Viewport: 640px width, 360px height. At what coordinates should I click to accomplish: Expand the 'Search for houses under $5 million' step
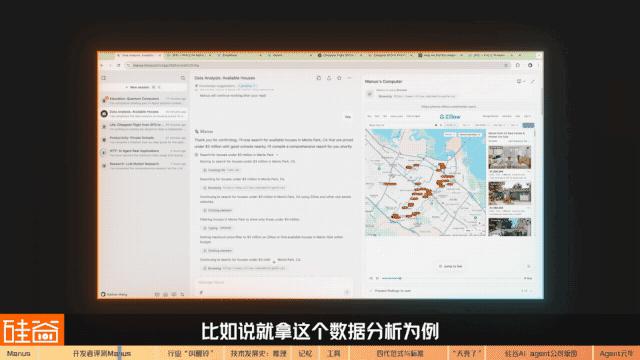(x=238, y=155)
